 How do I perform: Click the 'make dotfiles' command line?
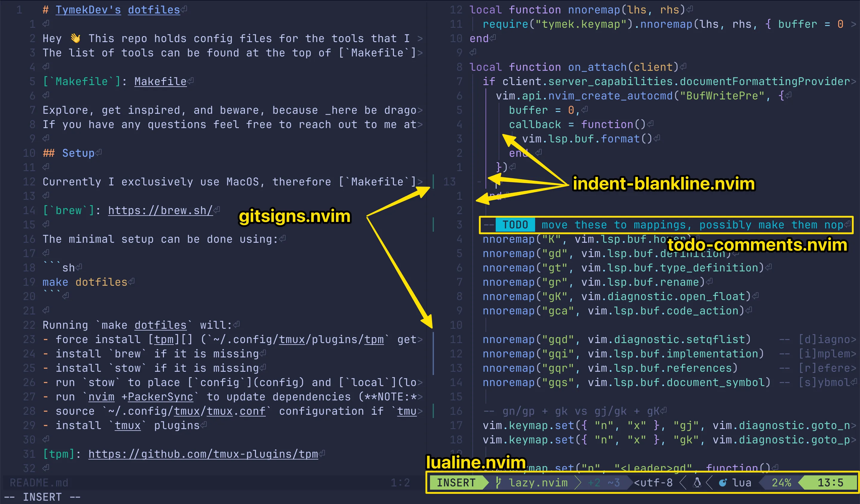(x=85, y=282)
